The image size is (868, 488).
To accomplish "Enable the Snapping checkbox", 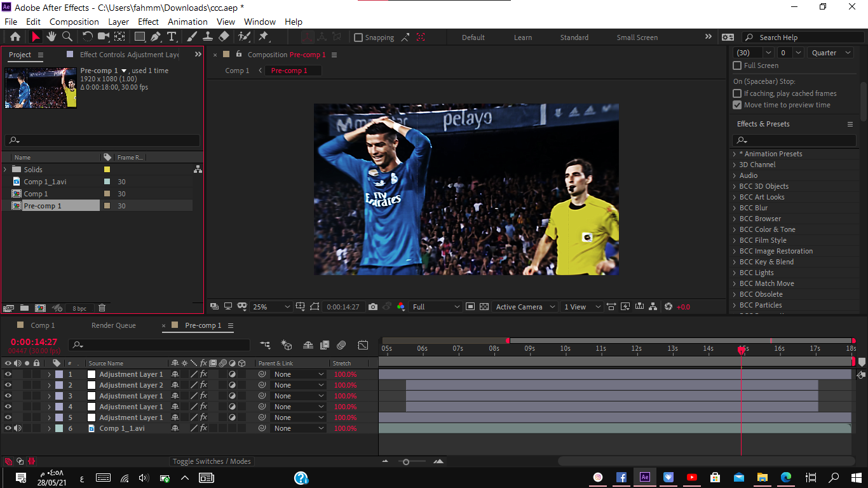I will [x=358, y=37].
